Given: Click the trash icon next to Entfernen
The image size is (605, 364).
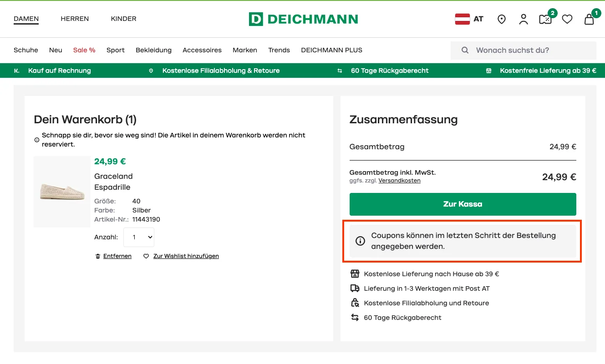Looking at the screenshot, I should tap(97, 256).
